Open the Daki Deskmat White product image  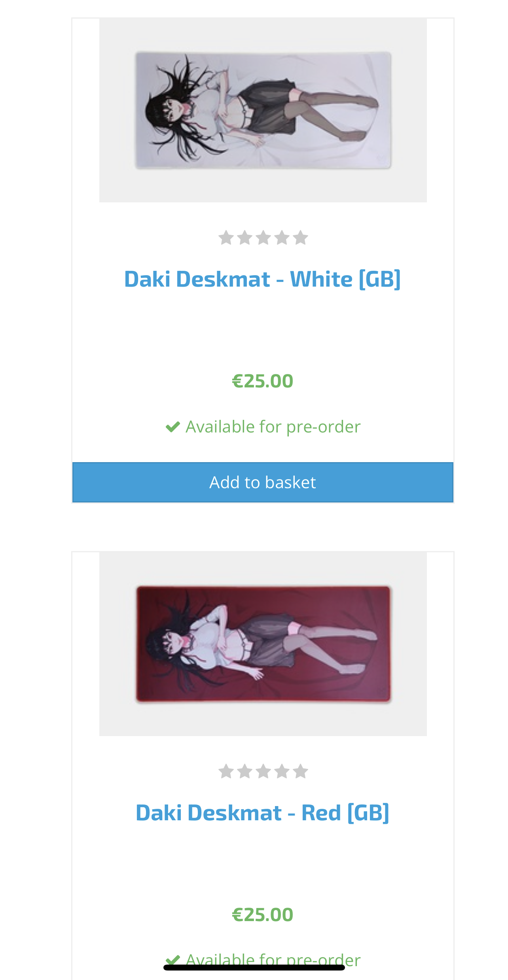tap(263, 110)
